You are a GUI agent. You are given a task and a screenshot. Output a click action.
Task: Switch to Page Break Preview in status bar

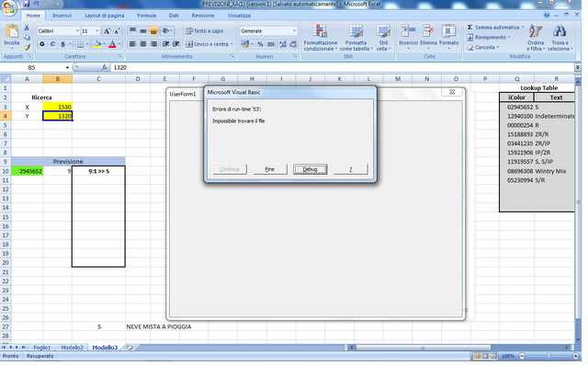click(x=494, y=356)
